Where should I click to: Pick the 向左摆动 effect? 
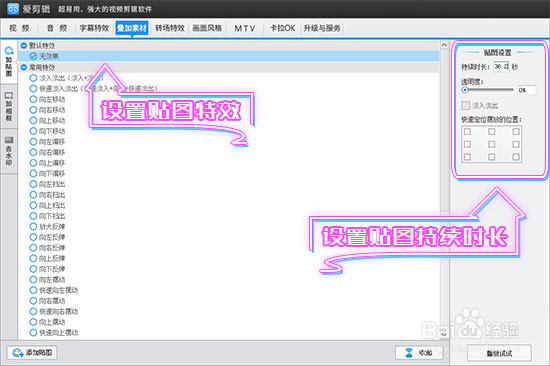pyautogui.click(x=33, y=280)
